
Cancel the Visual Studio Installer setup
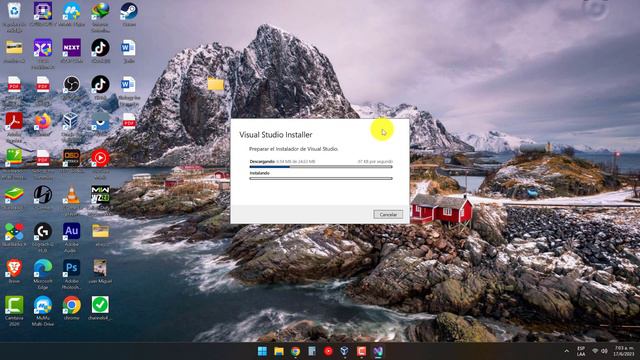click(x=388, y=214)
